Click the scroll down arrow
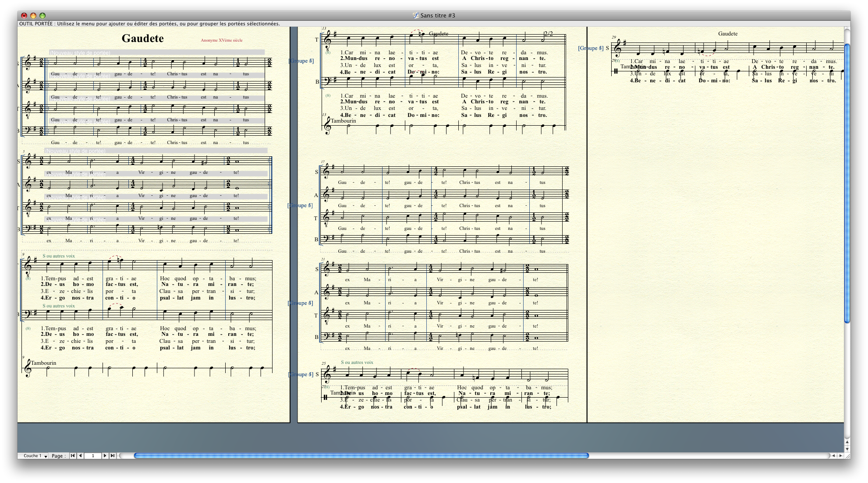Viewport: 868px width, 483px height. pos(847,449)
